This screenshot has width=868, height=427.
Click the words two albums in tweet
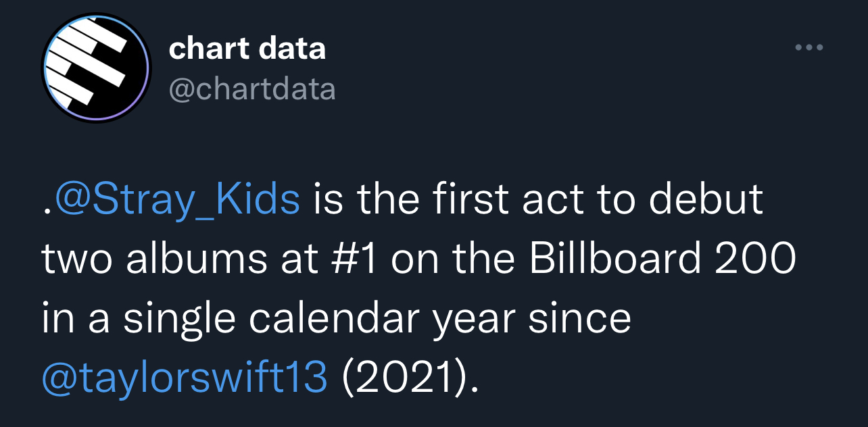154,259
